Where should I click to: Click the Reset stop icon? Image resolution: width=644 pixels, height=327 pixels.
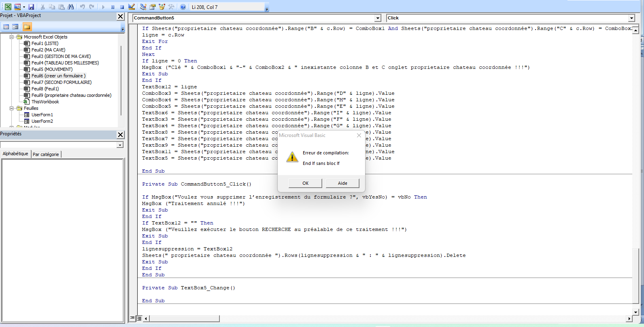[122, 7]
